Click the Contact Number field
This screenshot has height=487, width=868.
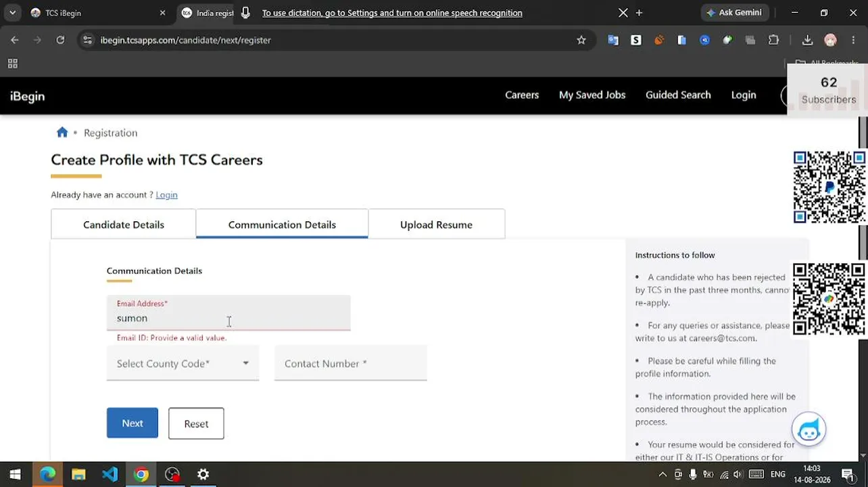coord(350,363)
